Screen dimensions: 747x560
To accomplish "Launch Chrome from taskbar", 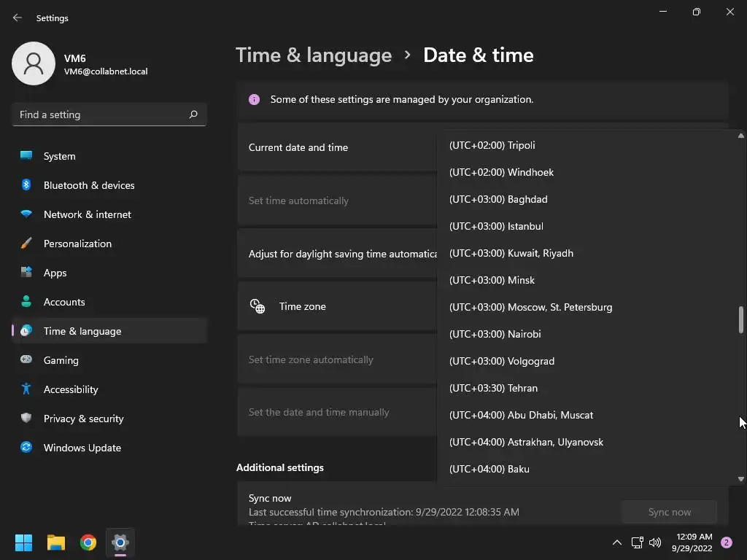I will point(88,542).
